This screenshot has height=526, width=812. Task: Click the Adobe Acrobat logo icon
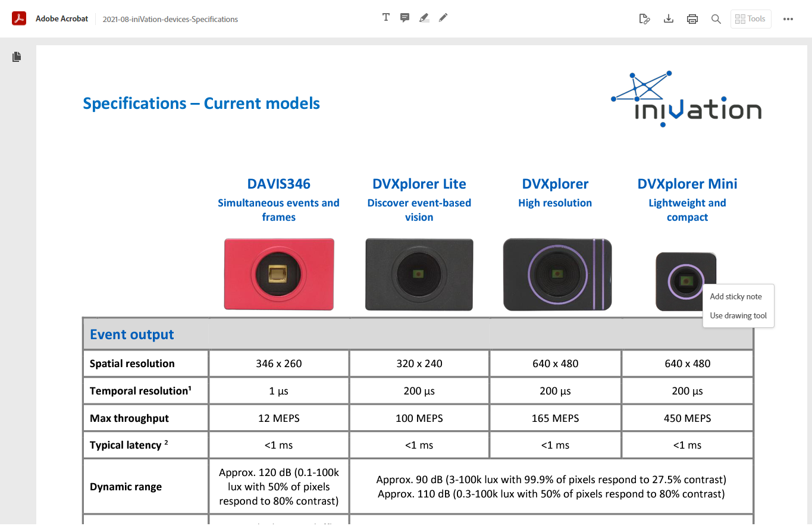(19, 18)
